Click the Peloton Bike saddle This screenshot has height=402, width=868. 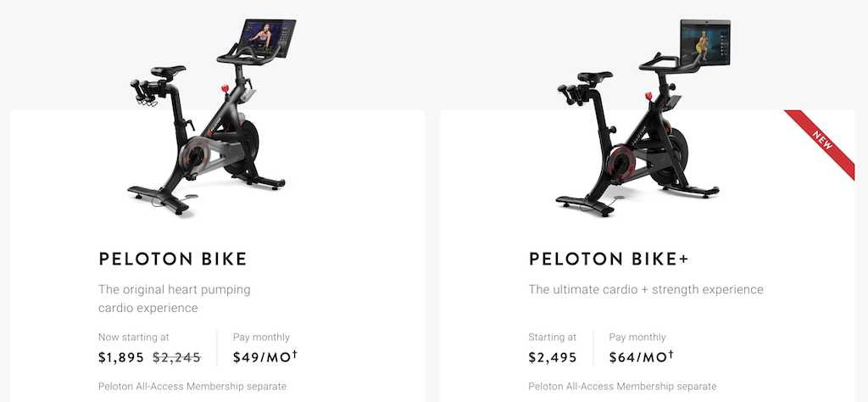(x=167, y=71)
